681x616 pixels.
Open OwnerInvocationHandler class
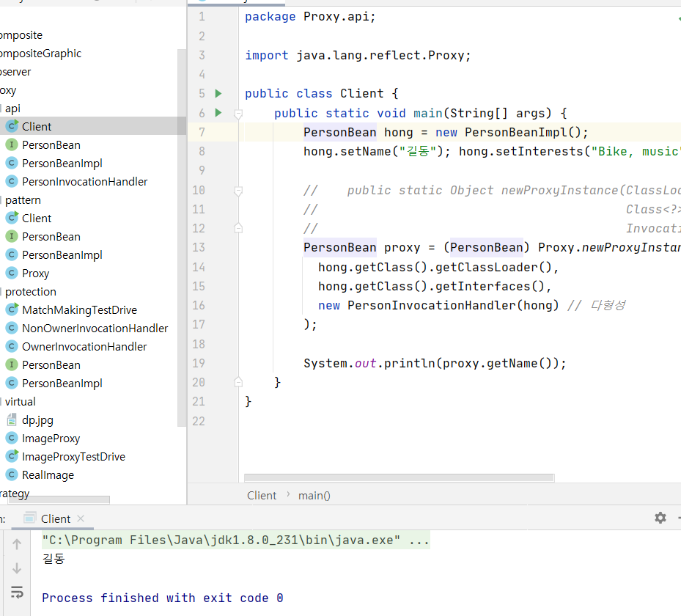84,347
